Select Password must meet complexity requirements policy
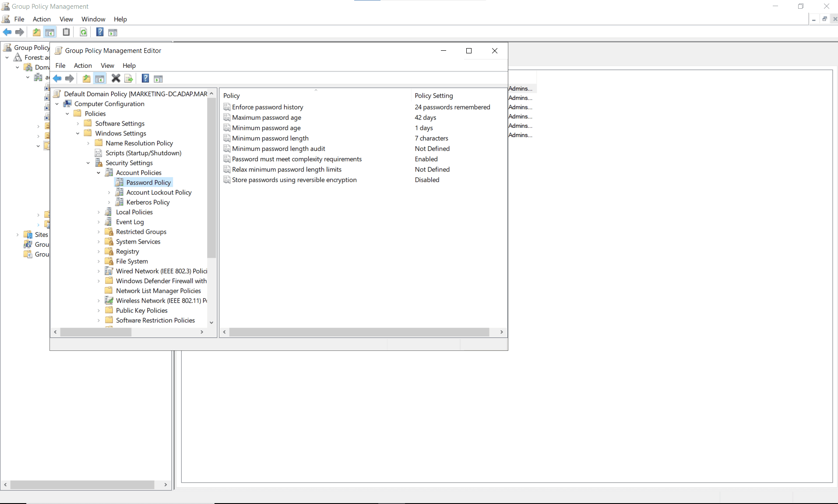The height and width of the screenshot is (504, 838). pyautogui.click(x=297, y=159)
